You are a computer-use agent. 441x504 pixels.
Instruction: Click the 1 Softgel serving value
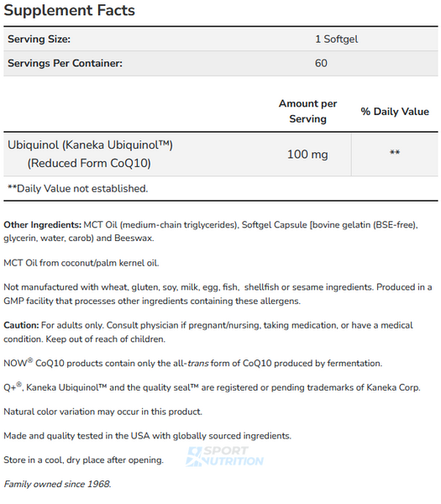pyautogui.click(x=336, y=39)
